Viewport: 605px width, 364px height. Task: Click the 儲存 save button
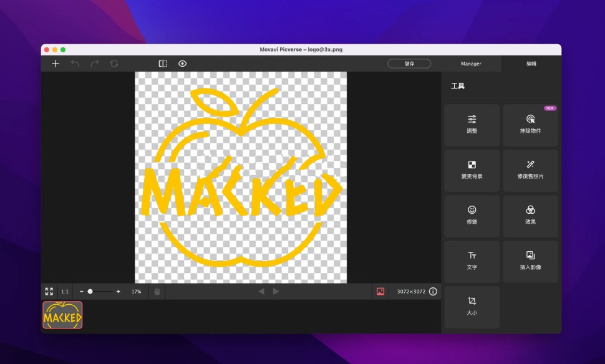point(409,64)
